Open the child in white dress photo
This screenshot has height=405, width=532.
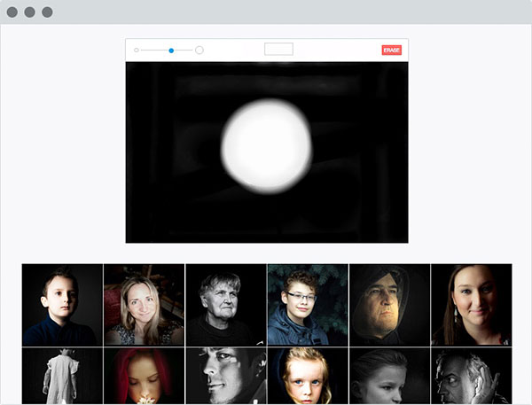[62, 376]
